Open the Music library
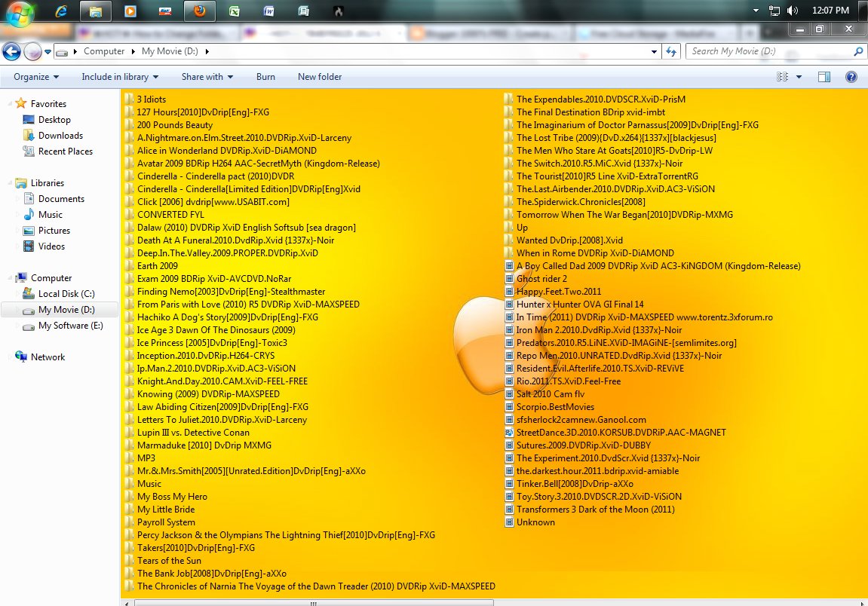Screen dimensions: 868x606 [50, 215]
